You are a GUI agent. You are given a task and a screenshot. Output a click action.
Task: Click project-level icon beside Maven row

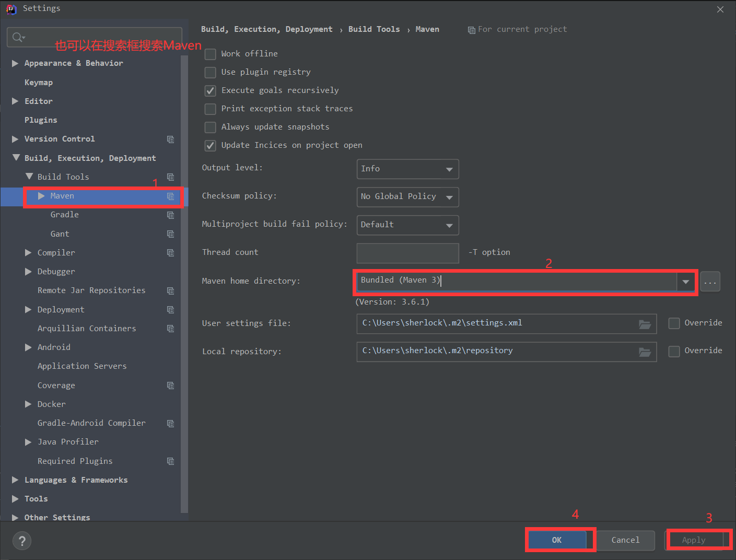coord(170,196)
